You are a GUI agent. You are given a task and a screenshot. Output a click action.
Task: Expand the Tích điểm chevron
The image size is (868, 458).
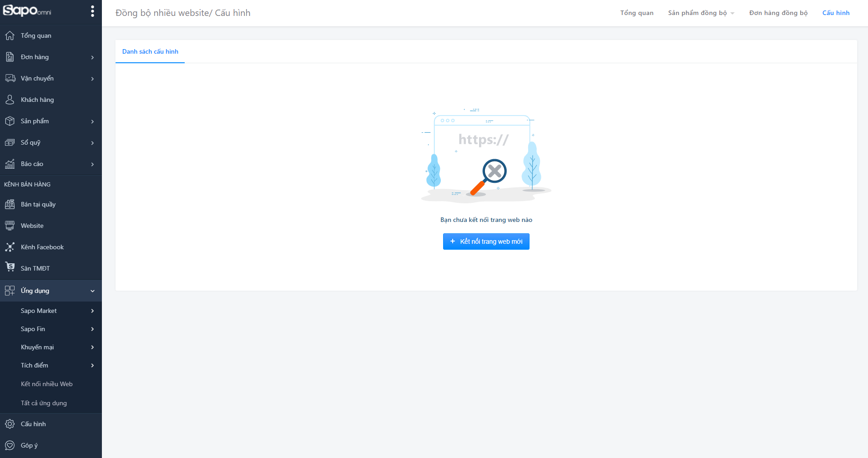(92, 365)
